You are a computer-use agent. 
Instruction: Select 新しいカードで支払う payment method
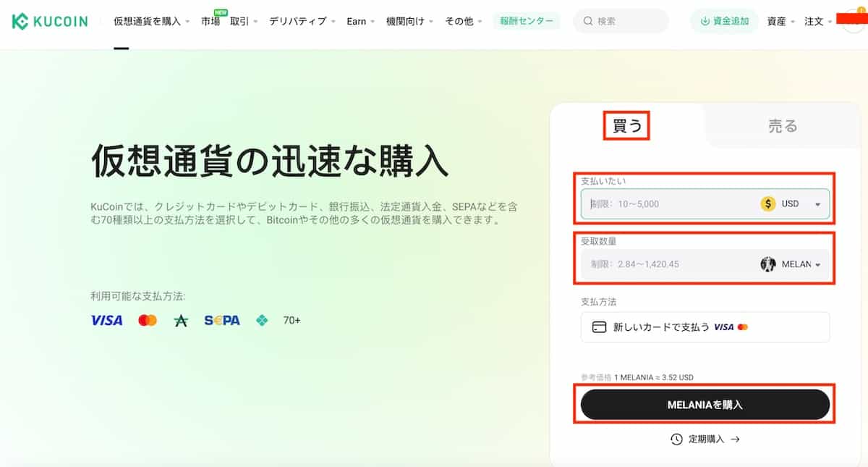click(x=705, y=327)
